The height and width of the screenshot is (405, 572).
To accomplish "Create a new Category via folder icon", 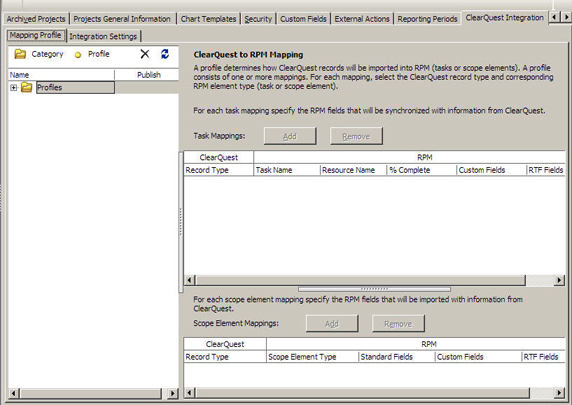I will click(20, 54).
